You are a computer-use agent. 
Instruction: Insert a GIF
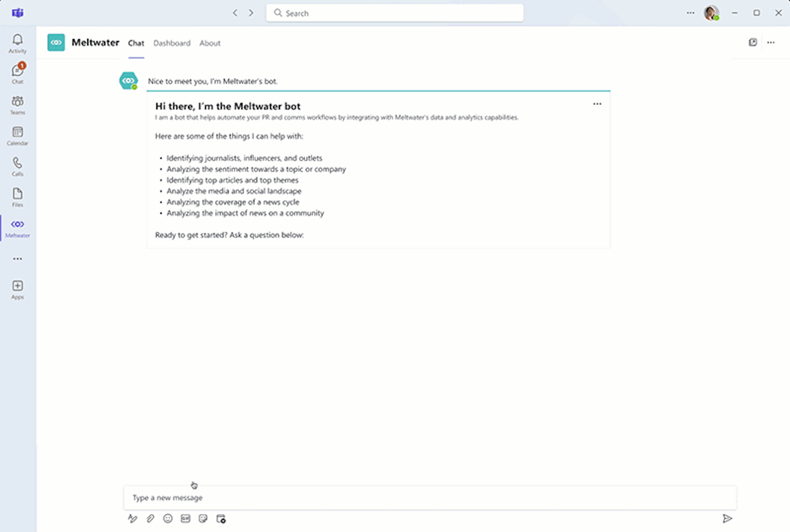[x=186, y=518]
